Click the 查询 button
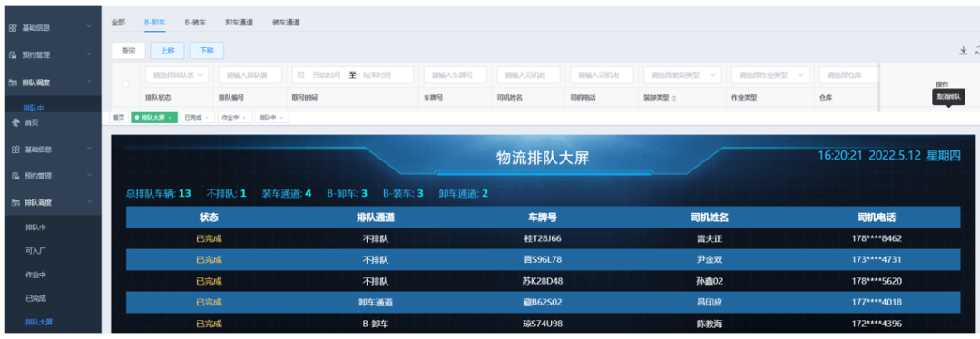Viewport: 980px width, 339px height. pos(128,51)
